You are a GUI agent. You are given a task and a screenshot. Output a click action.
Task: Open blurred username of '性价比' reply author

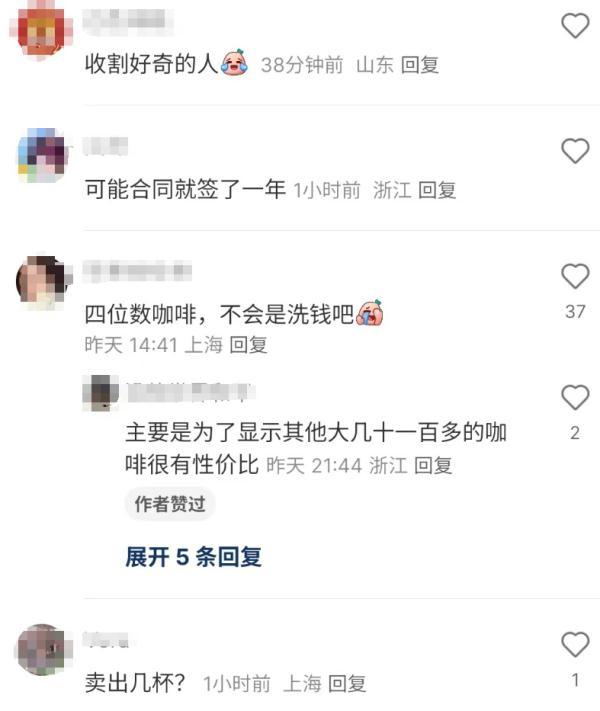click(x=190, y=393)
